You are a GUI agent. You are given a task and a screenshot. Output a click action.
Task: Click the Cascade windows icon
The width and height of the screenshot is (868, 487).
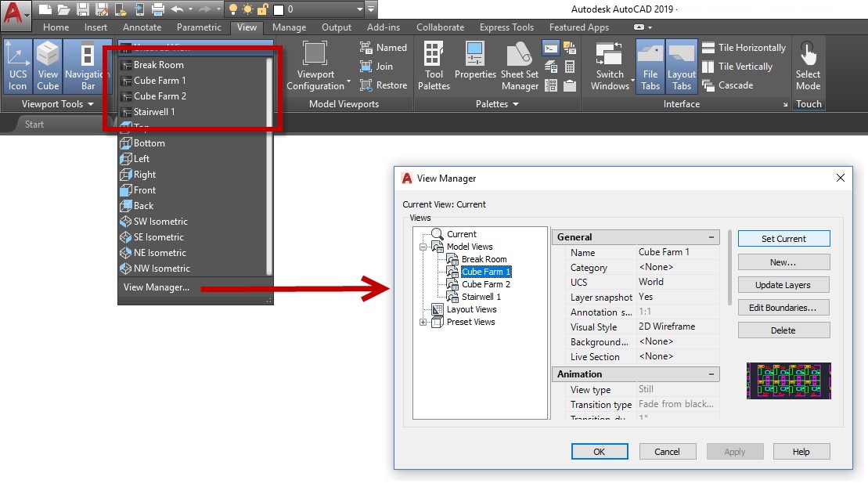(x=708, y=85)
